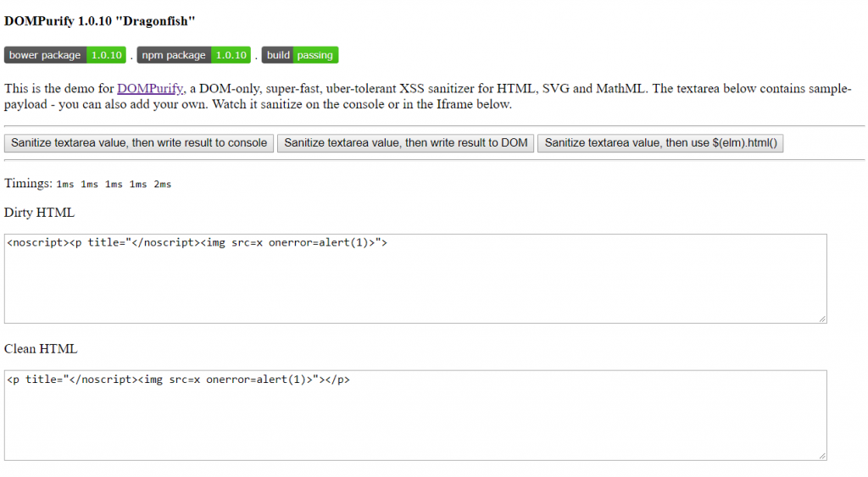
Task: Click the 2ms timing value
Action: tap(163, 184)
